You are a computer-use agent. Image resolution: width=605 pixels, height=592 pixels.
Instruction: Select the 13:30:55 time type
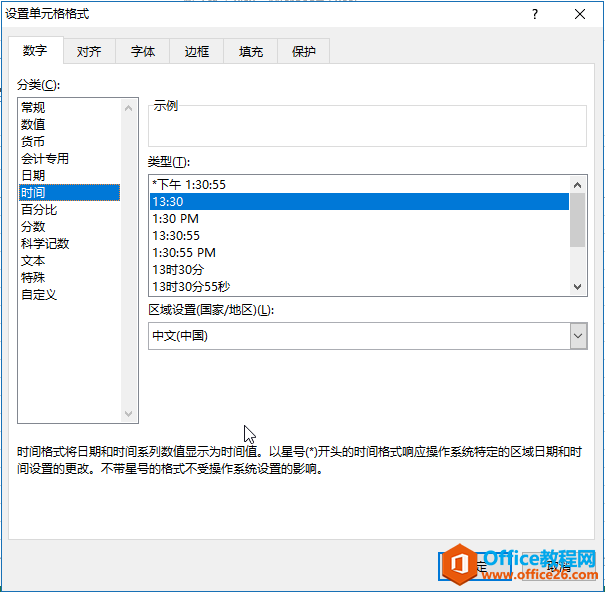pyautogui.click(x=359, y=235)
